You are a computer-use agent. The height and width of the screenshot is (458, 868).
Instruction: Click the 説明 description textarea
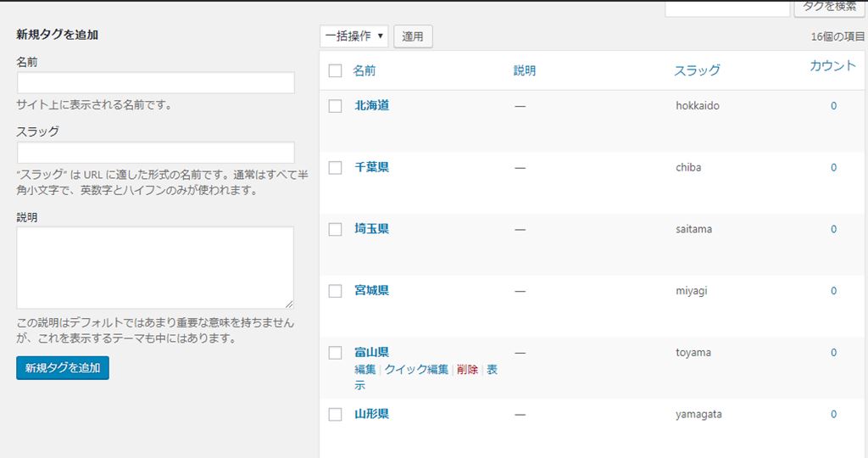pyautogui.click(x=155, y=267)
